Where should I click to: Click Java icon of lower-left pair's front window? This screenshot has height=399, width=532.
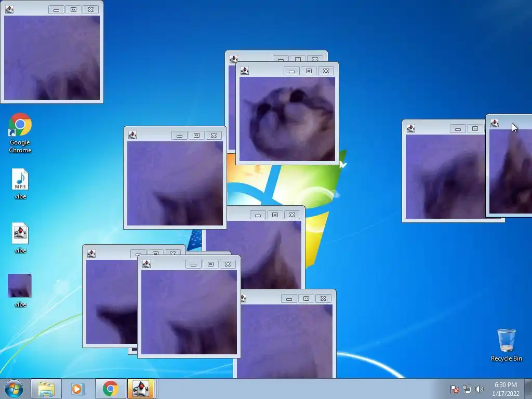pos(146,264)
